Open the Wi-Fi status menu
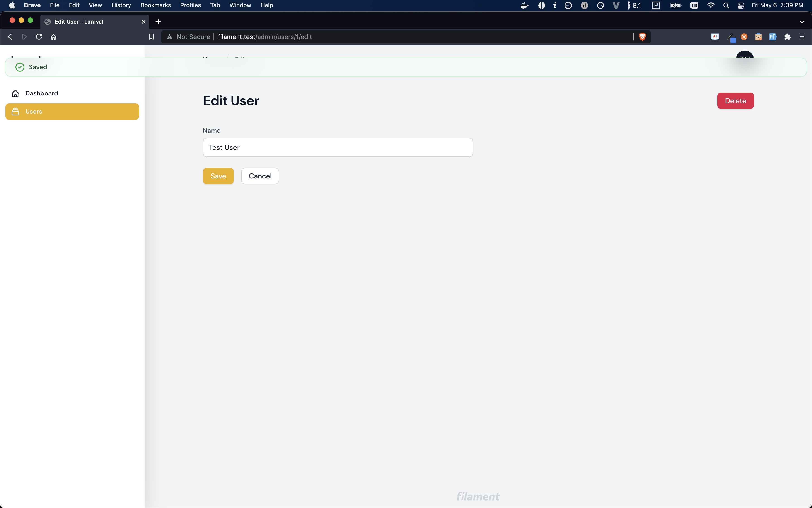The image size is (812, 508). point(711,5)
